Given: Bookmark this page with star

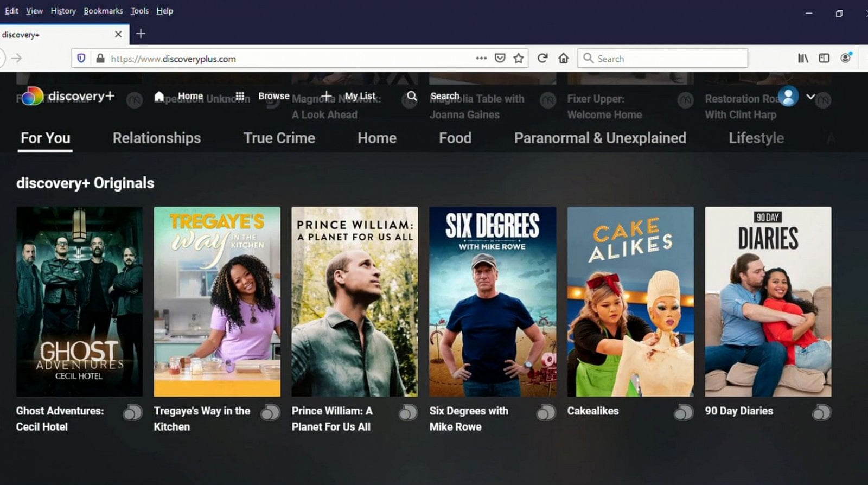Looking at the screenshot, I should [x=519, y=58].
